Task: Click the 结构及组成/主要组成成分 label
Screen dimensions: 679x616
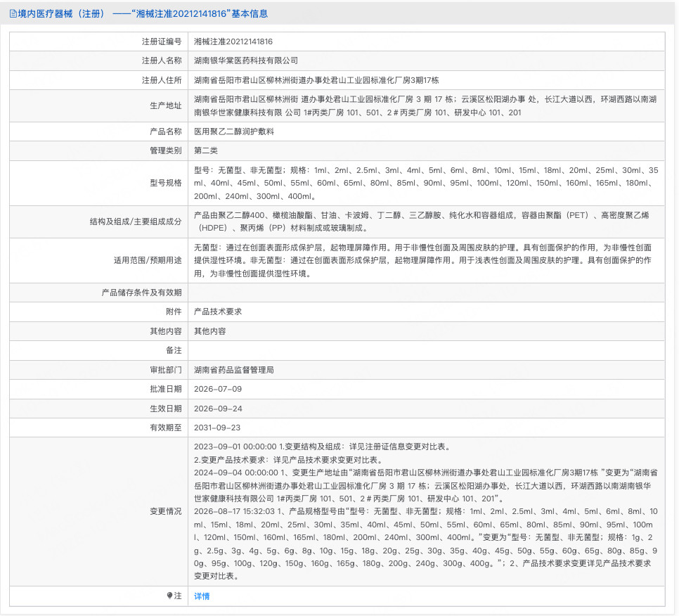Action: pos(136,222)
